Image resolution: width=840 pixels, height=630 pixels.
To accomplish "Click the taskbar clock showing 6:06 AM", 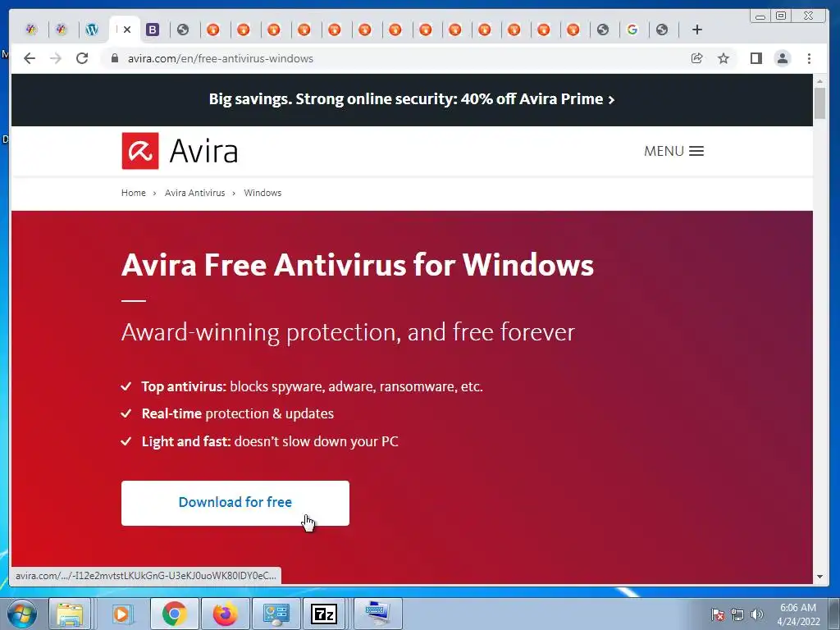I will coord(798,614).
